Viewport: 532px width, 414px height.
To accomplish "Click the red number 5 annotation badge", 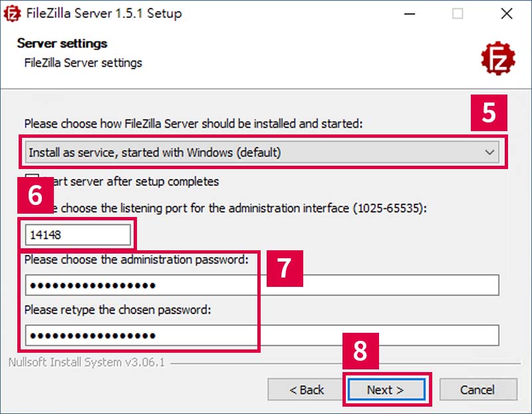I will pos(489,112).
